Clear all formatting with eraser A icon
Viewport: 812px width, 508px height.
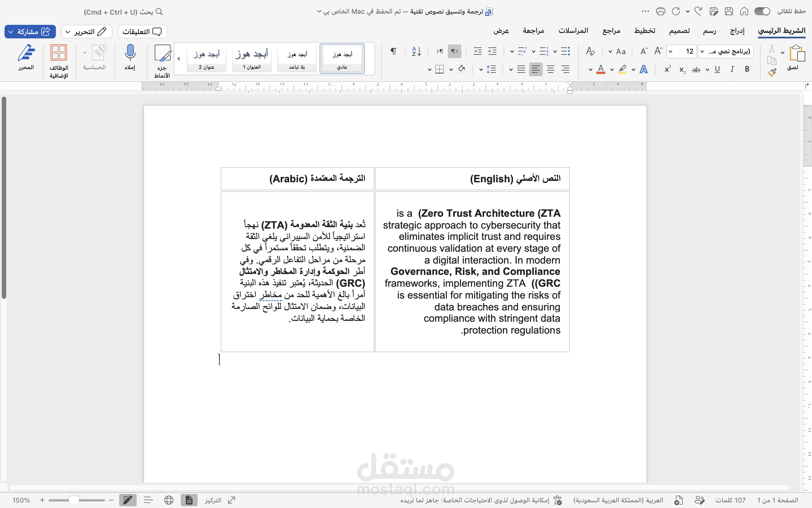(591, 51)
